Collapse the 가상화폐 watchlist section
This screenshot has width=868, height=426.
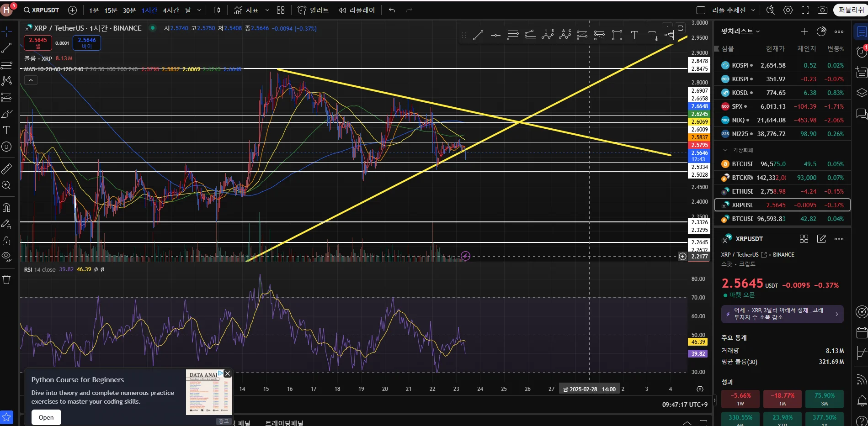pos(725,150)
